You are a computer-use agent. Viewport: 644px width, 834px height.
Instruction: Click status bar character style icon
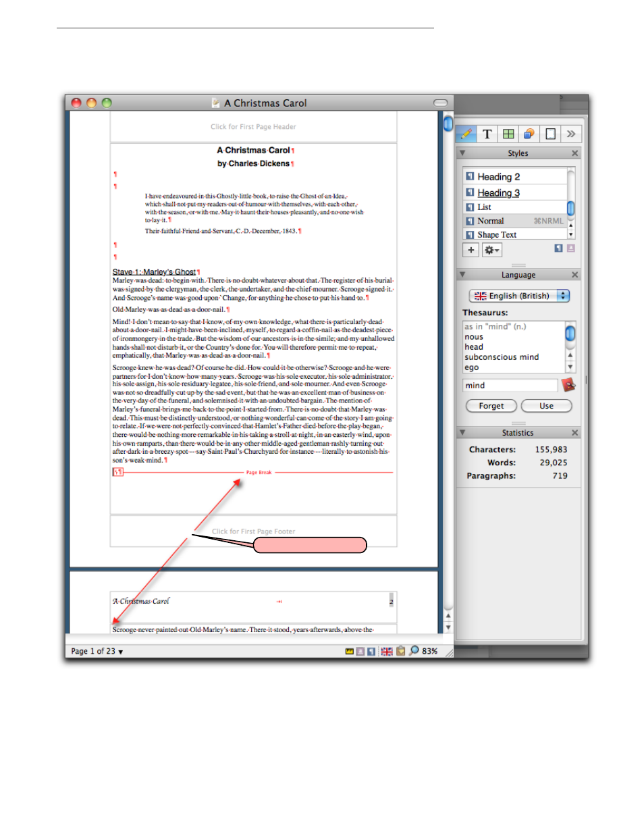[x=360, y=652]
